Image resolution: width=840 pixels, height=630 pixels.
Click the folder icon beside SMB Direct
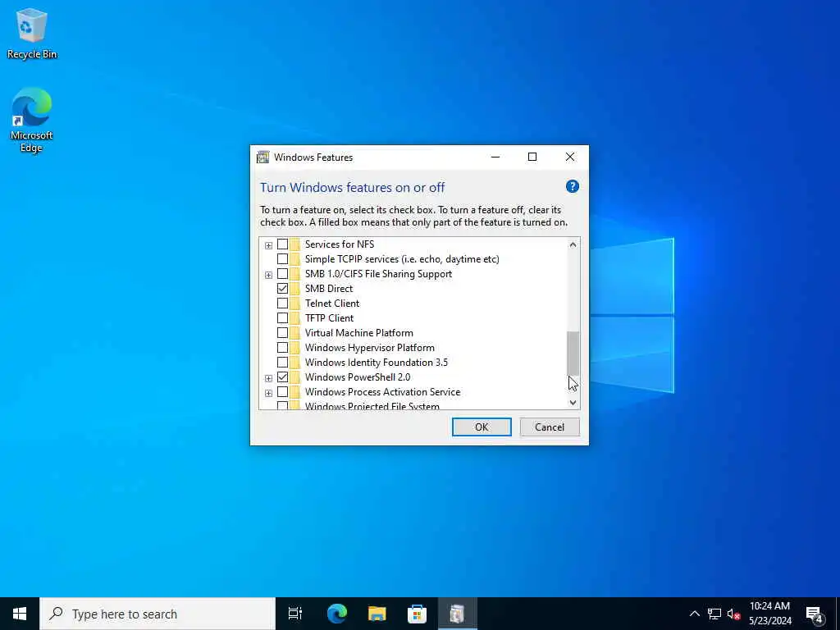[x=294, y=288]
